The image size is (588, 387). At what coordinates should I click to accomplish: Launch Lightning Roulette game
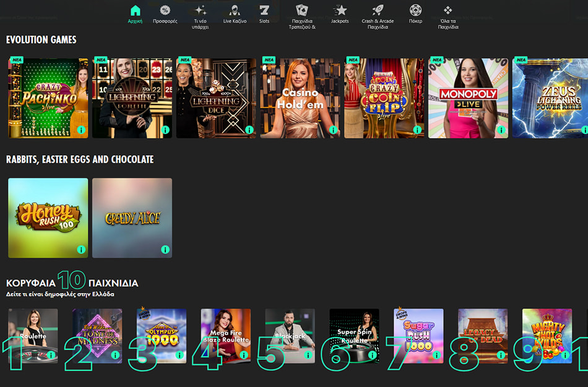[132, 98]
